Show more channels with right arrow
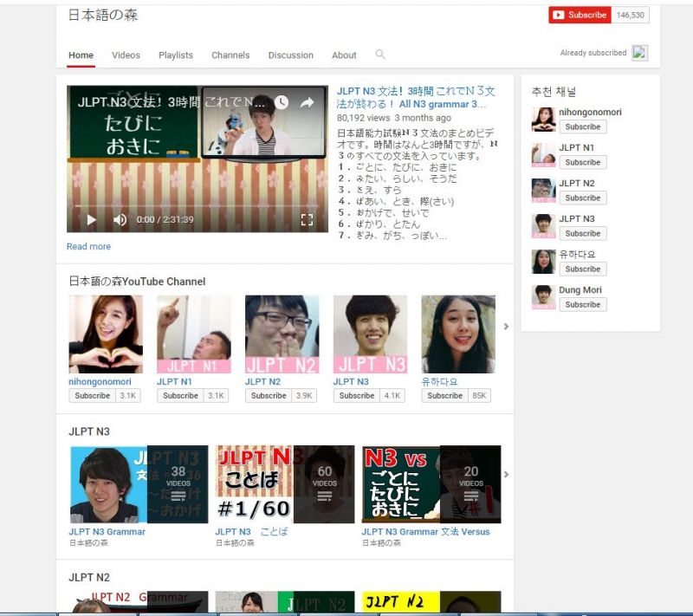 tap(506, 327)
